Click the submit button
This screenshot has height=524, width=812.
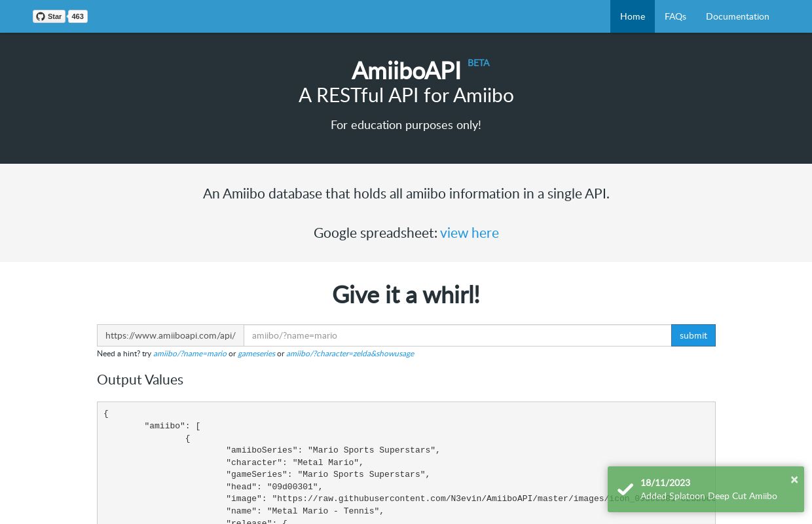[693, 335]
